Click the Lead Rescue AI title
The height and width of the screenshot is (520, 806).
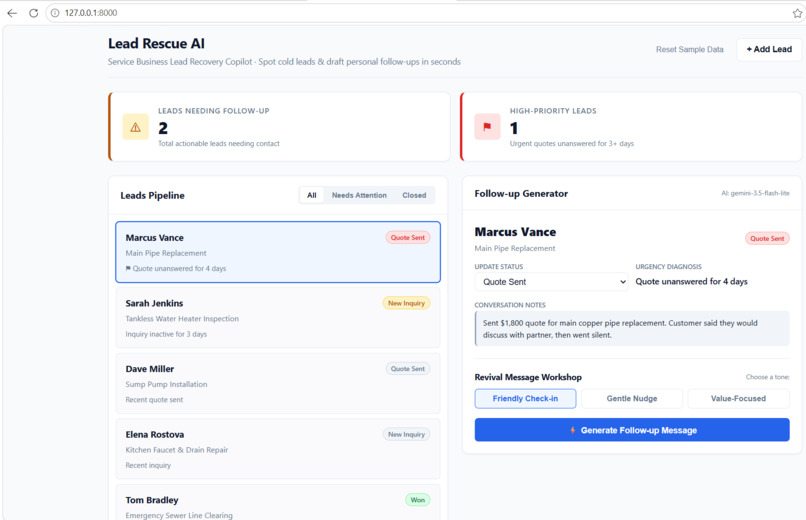(x=156, y=44)
